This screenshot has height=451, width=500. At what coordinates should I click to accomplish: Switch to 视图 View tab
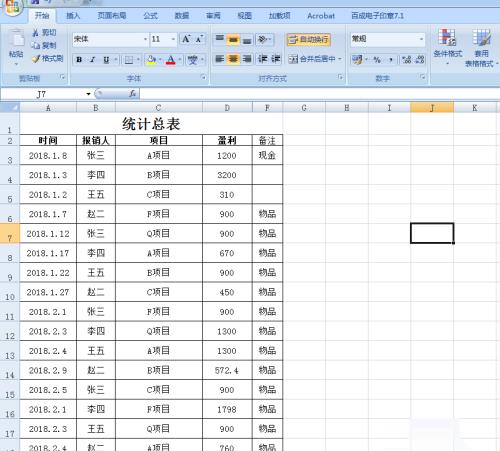click(x=244, y=16)
